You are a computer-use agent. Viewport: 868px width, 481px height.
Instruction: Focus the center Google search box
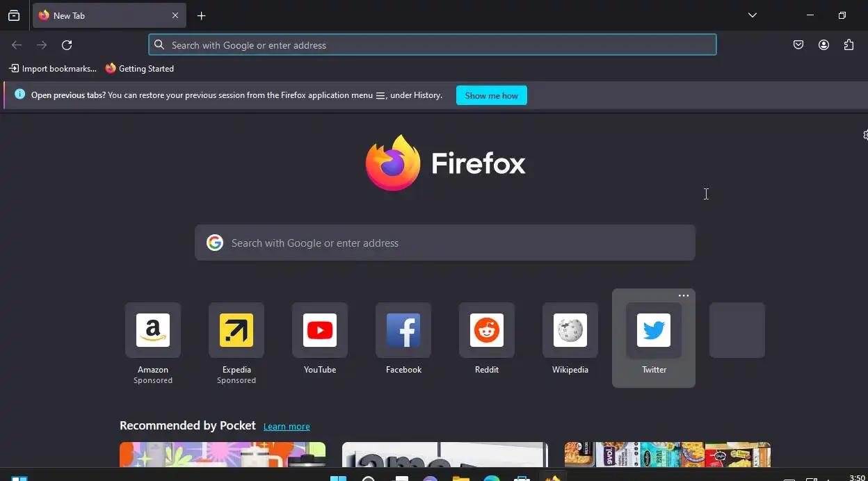tap(445, 243)
